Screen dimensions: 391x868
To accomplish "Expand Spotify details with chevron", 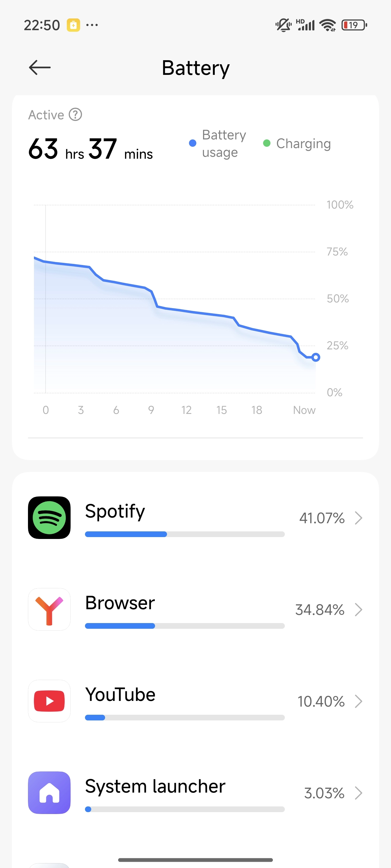I will (358, 518).
